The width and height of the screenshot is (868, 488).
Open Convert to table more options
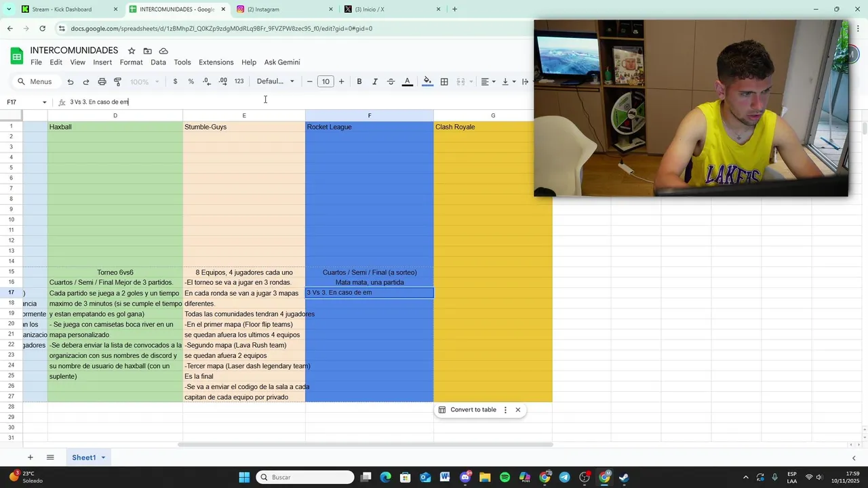click(505, 410)
